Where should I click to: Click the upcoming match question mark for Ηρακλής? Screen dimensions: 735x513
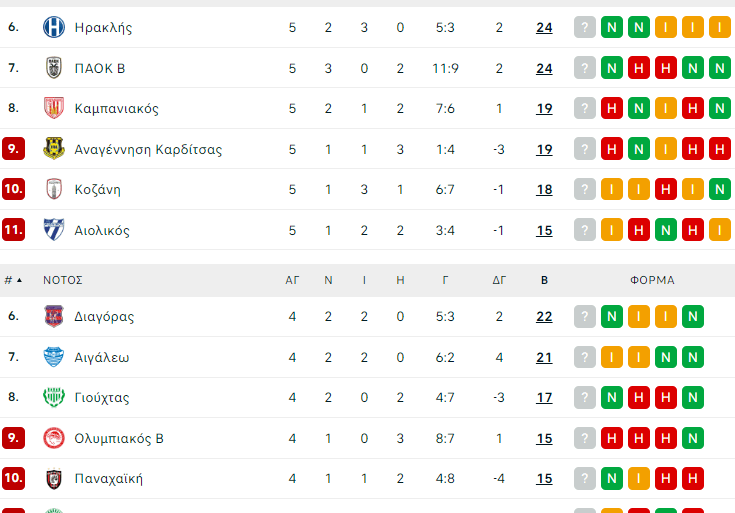[x=585, y=28]
